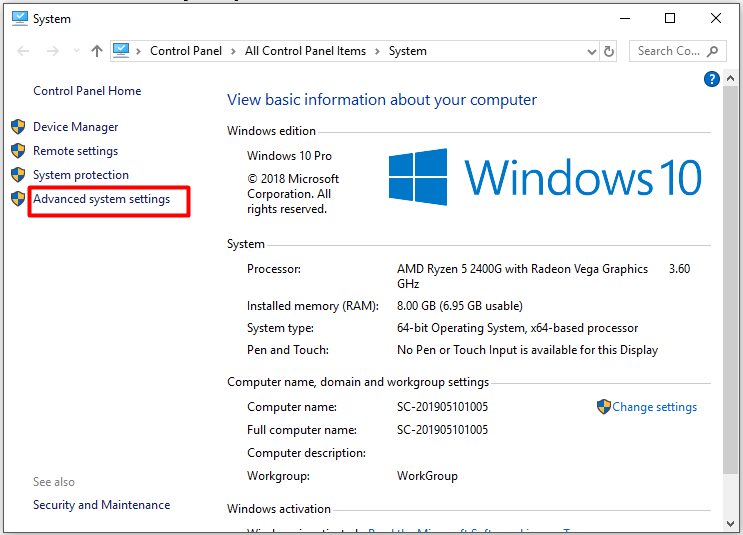Open Control Panel Home link
This screenshot has width=743, height=535.
pos(87,91)
